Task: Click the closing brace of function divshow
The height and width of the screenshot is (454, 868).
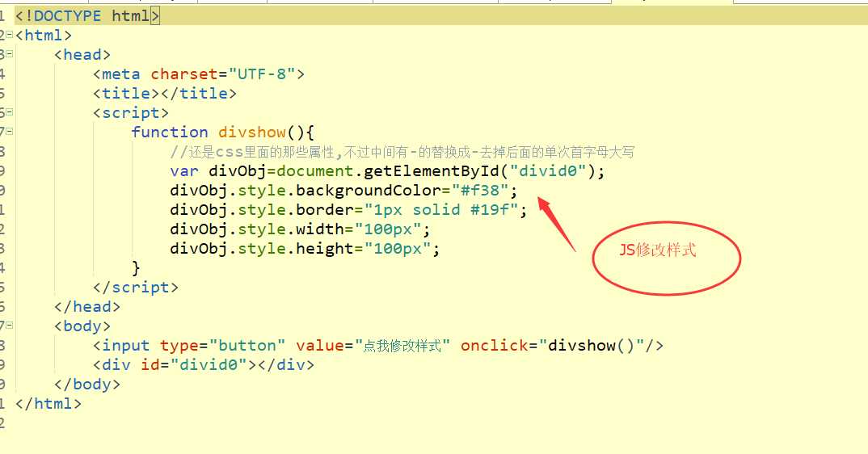Action: pyautogui.click(x=136, y=268)
